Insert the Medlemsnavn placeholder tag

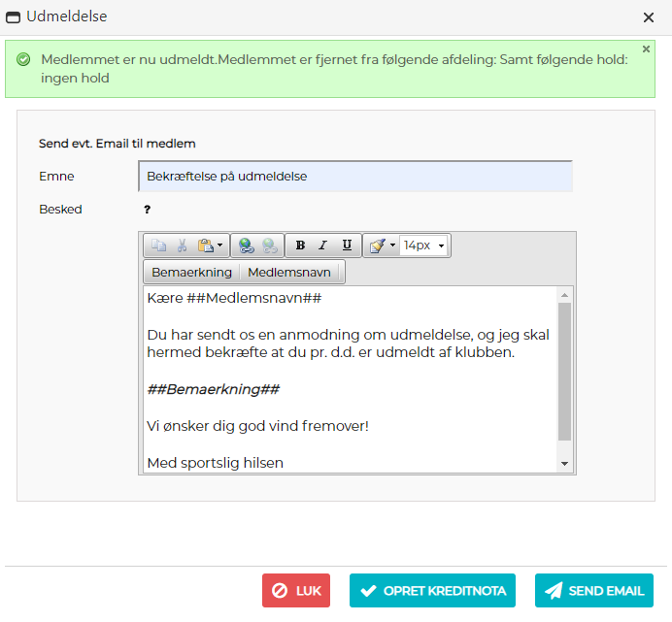(x=291, y=273)
